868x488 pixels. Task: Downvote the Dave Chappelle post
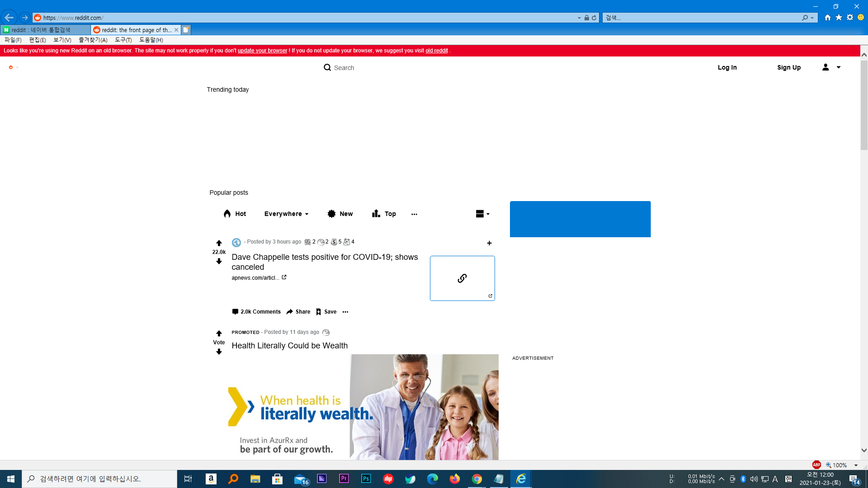(x=219, y=261)
